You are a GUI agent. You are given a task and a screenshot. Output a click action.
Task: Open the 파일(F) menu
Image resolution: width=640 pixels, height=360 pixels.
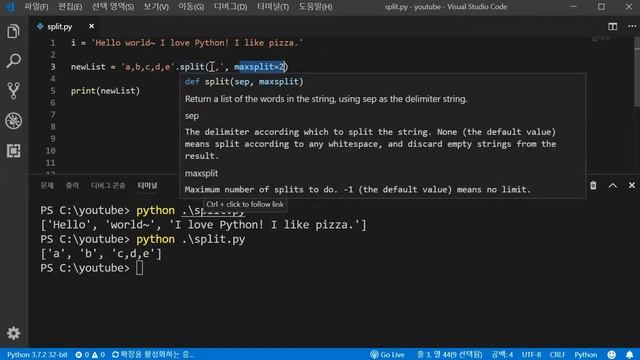(36, 7)
